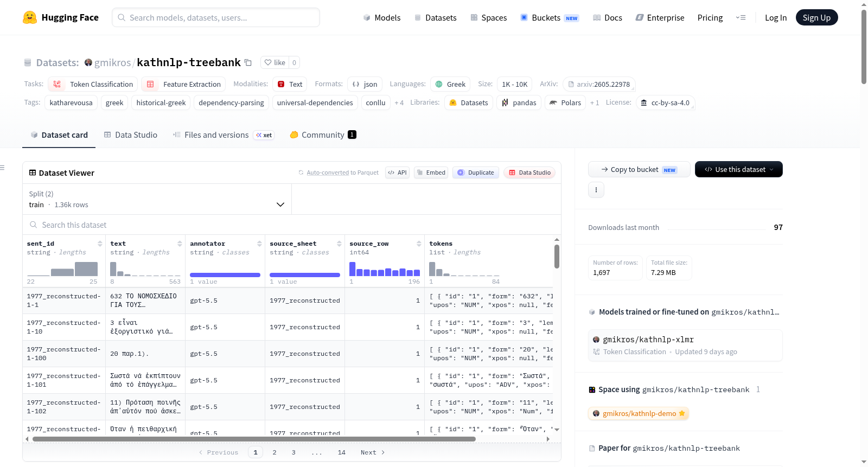Screen dimensions: 868x467
Task: Open the Files and versions tab
Action: [223, 135]
